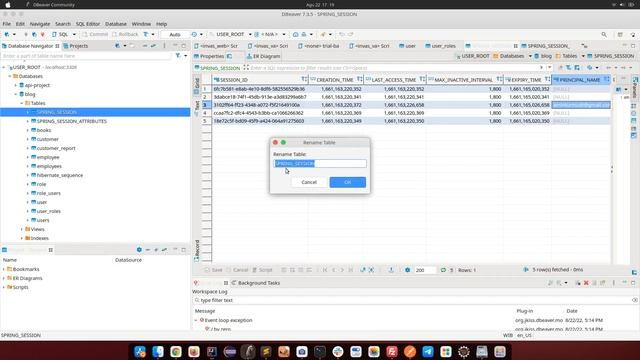
Task: Open the user_roles editor tab
Action: pos(440,46)
